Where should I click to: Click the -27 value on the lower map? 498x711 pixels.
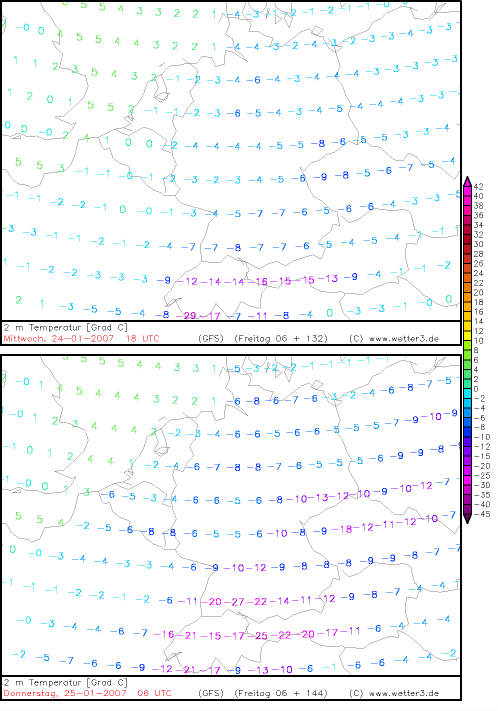(x=235, y=602)
